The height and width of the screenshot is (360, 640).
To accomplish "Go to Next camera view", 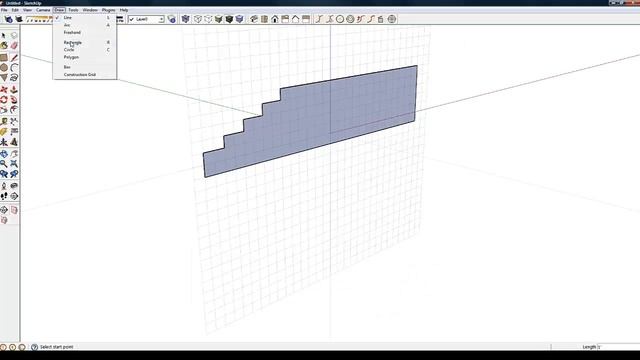I will tap(14, 174).
